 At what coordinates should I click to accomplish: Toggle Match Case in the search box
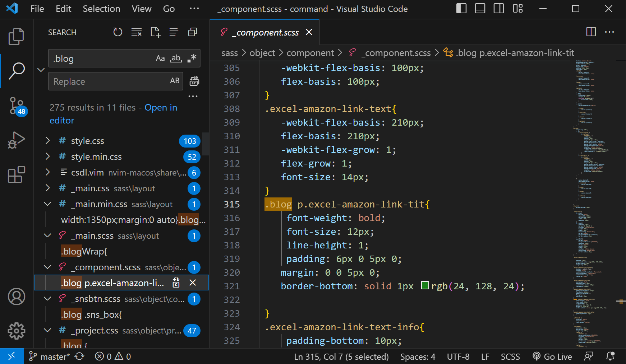click(160, 58)
